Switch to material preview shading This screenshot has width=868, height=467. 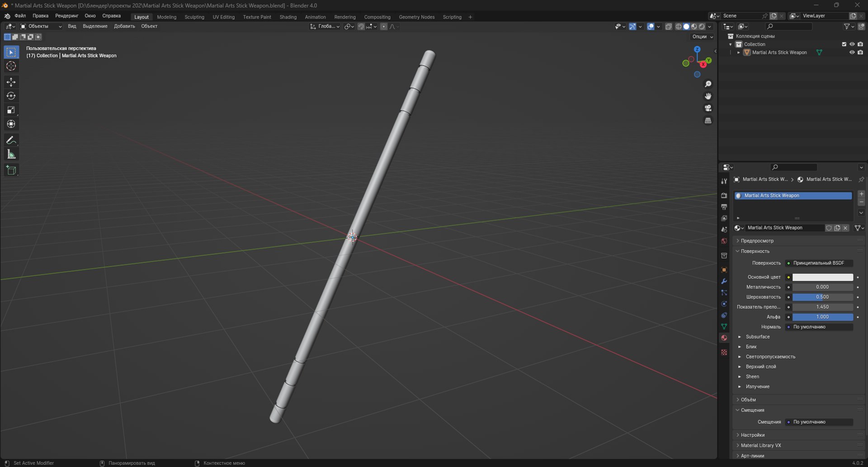click(x=693, y=27)
